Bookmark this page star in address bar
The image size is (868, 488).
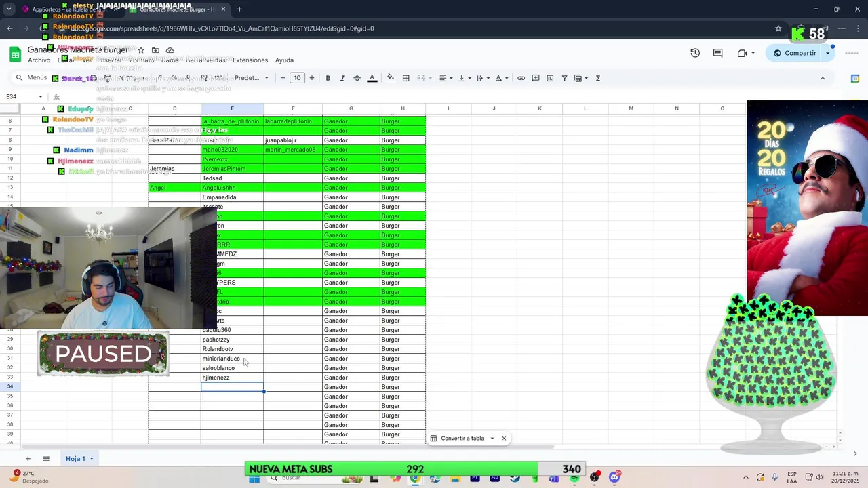click(778, 28)
